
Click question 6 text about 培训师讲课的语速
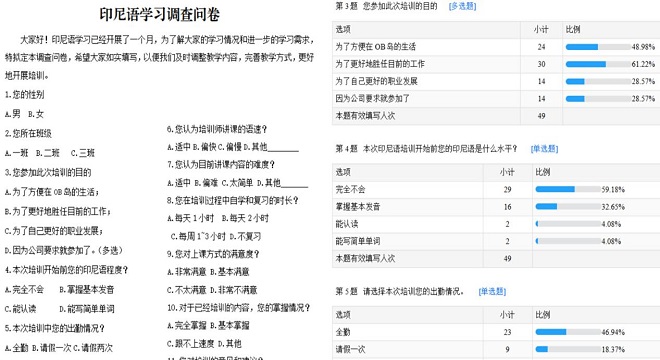click(x=217, y=129)
